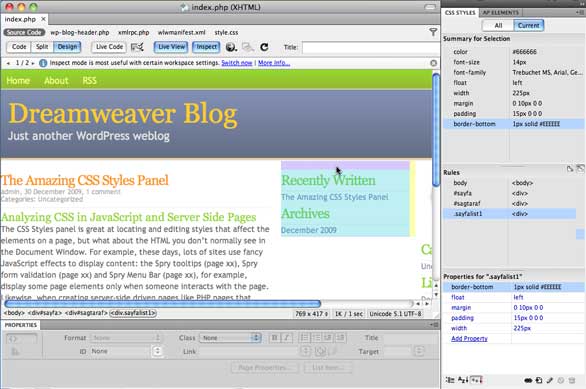586x389 pixels.
Task: Show only set properties in CSS panel
Action: pyautogui.click(x=476, y=380)
